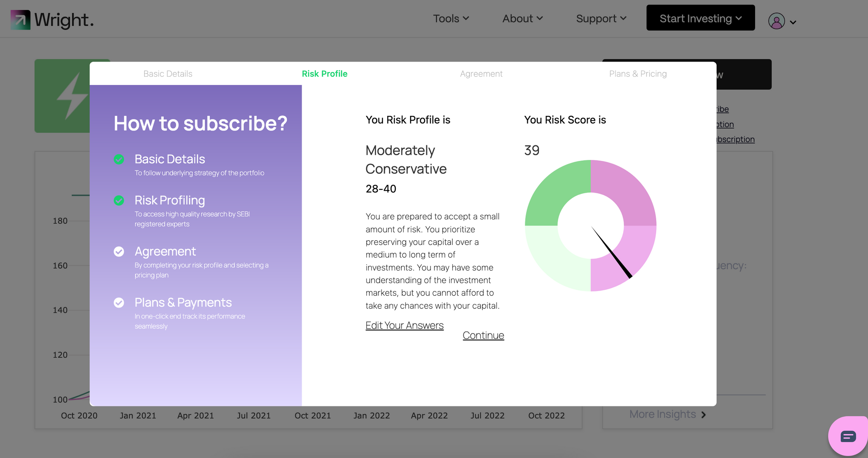Viewport: 868px width, 458px height.
Task: Open the Start Investing dropdown button
Action: 700,18
